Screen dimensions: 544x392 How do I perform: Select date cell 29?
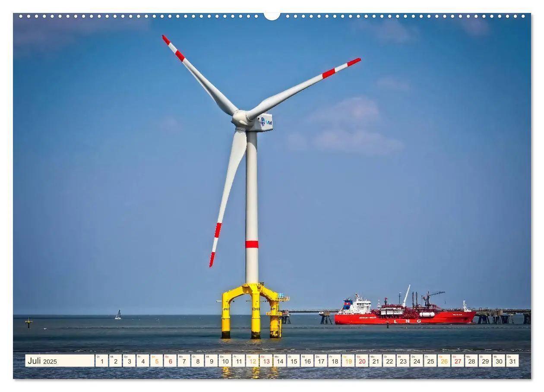tap(485, 361)
